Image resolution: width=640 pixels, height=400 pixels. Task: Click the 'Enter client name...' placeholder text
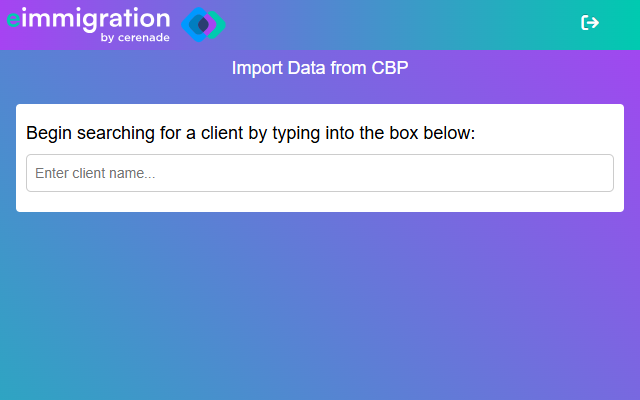click(x=95, y=173)
